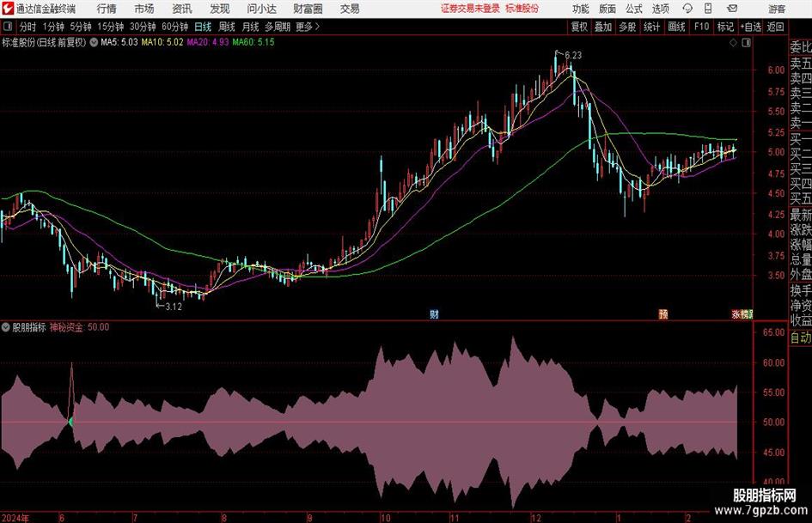Click the customer service headset icon
The width and height of the screenshot is (812, 523).
(687, 9)
